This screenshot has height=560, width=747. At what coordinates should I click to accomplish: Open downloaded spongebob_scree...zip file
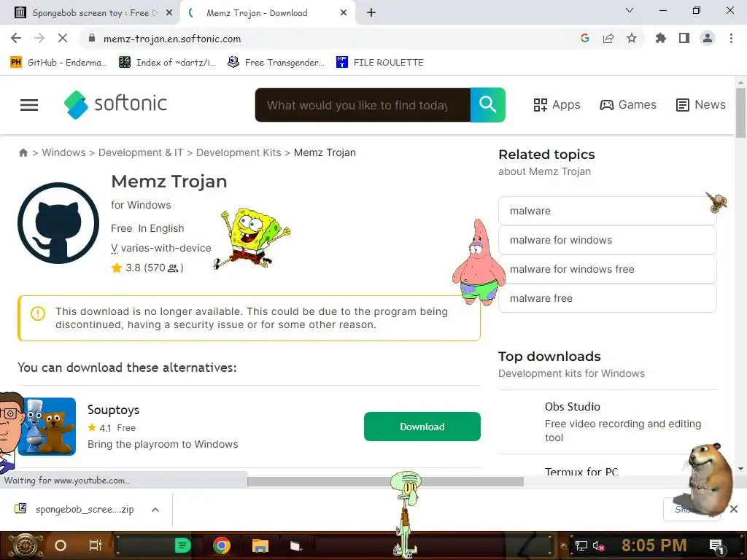[75, 509]
